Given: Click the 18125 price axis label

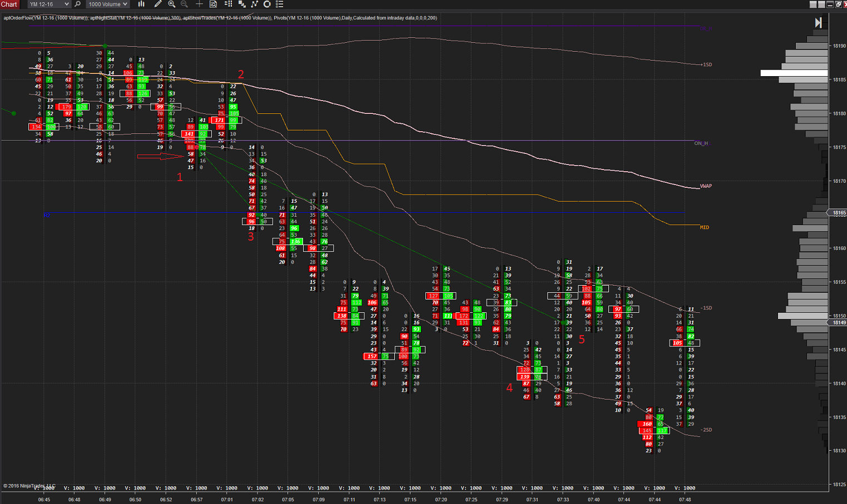Looking at the screenshot, I should (839, 485).
